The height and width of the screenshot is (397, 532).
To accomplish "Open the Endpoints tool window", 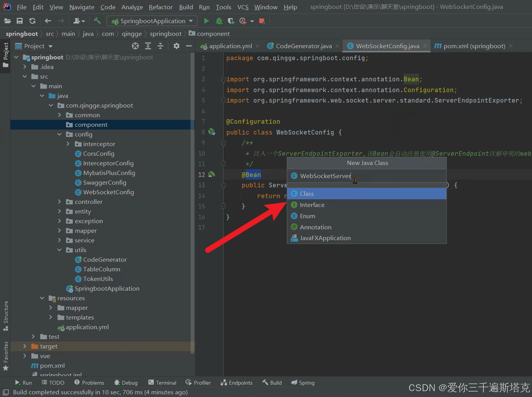I will pyautogui.click(x=236, y=382).
